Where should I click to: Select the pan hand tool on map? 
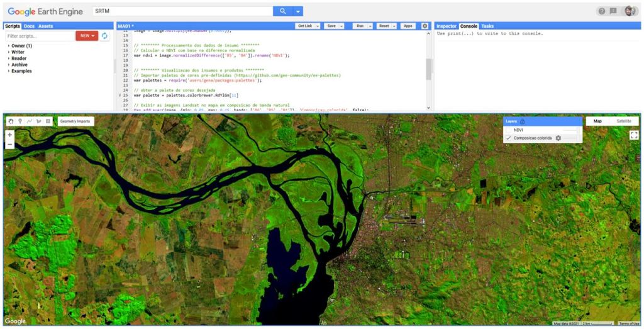[11, 121]
